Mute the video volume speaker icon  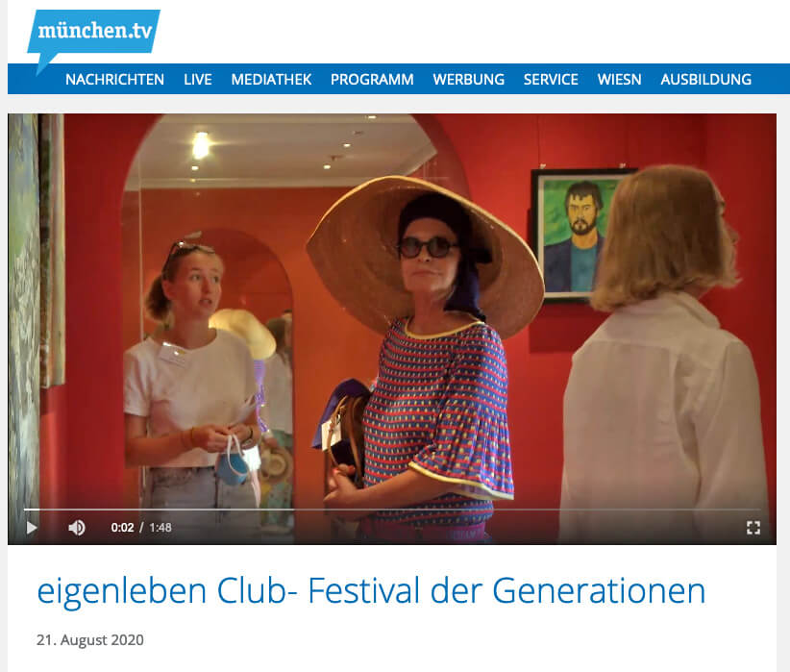(x=77, y=528)
